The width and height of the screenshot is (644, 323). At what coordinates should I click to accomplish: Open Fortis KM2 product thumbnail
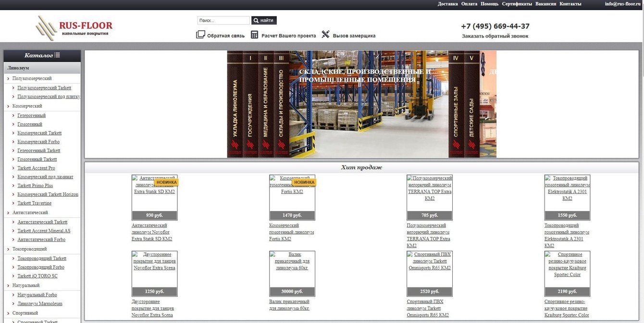[x=292, y=197]
